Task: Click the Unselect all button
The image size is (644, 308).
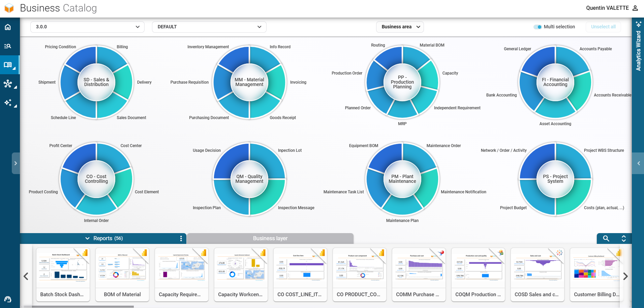Action: point(603,27)
